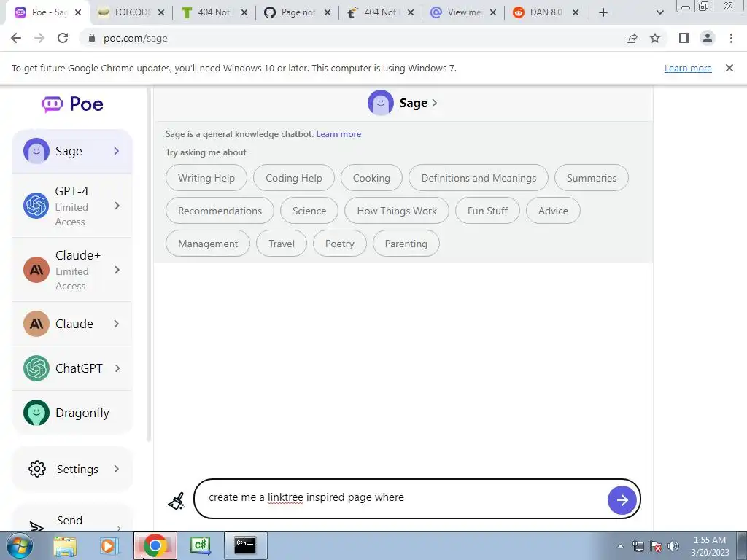The height and width of the screenshot is (560, 747).
Task: Select the ChatGPT bot avatar icon
Action: [x=36, y=368]
